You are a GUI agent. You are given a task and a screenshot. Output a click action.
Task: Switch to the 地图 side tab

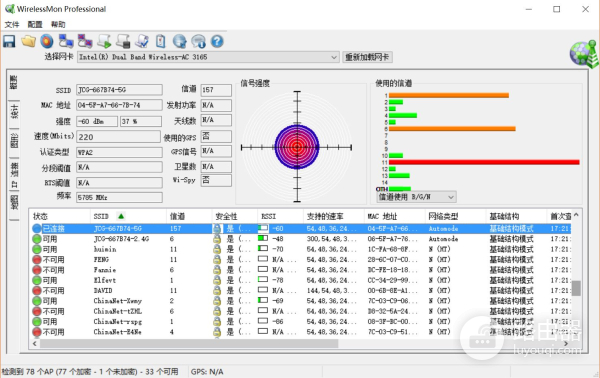point(14,203)
